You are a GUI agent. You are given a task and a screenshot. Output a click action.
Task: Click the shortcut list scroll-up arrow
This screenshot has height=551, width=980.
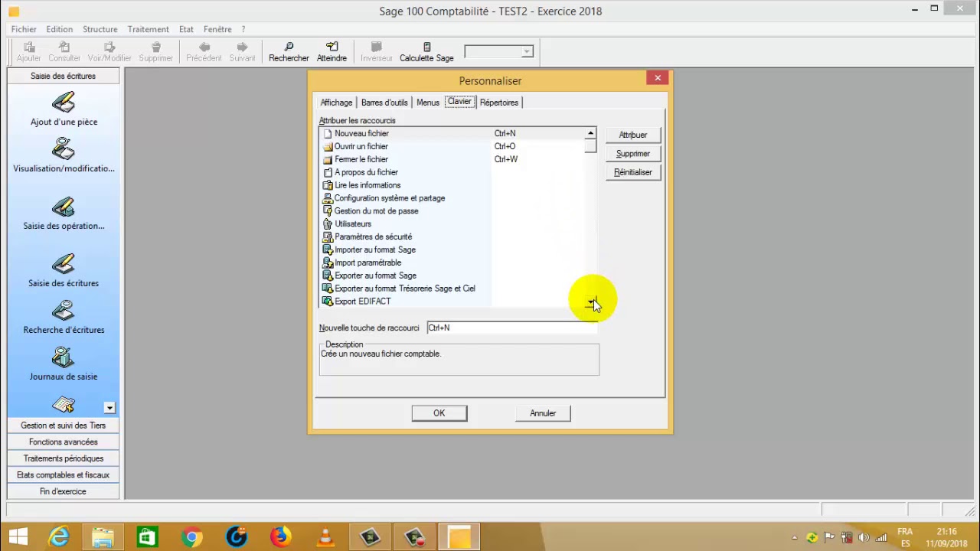590,133
